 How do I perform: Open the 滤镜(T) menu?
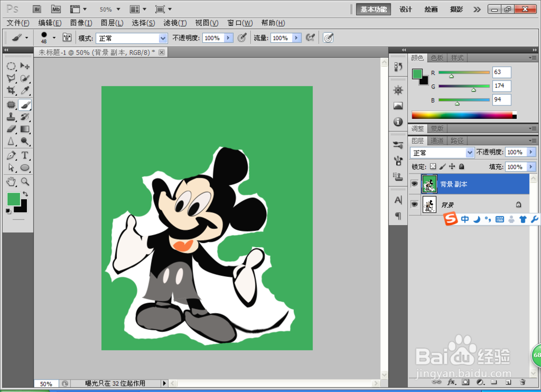click(175, 23)
